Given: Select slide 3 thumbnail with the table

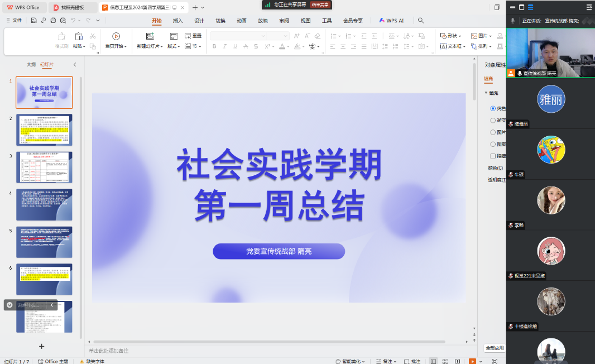Looking at the screenshot, I should [x=44, y=167].
